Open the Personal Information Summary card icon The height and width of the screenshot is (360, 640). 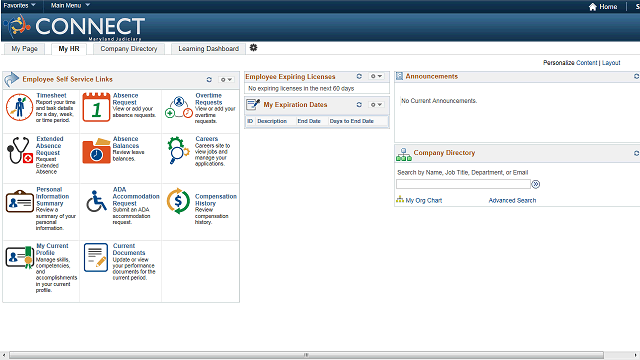[20, 201]
